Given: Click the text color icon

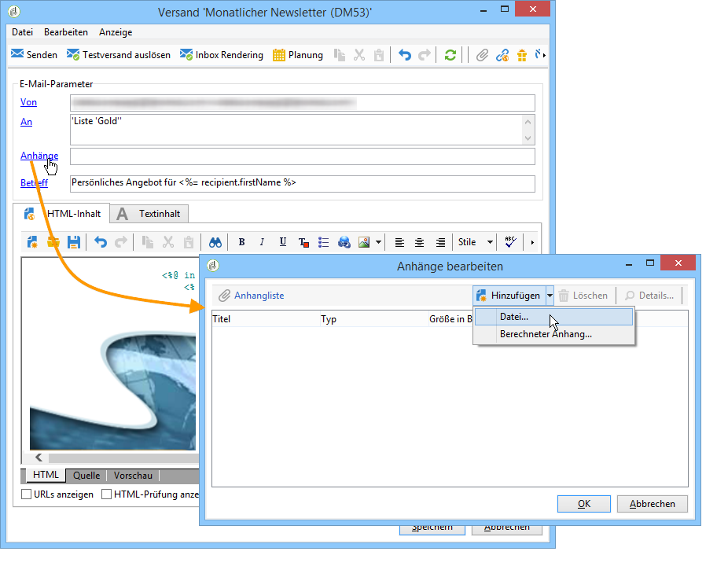Looking at the screenshot, I should 303,242.
